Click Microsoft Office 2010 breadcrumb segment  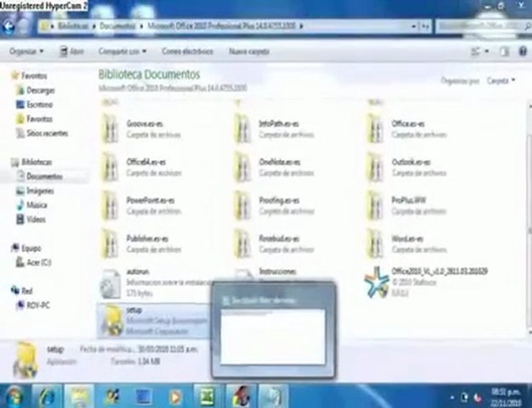coord(222,26)
